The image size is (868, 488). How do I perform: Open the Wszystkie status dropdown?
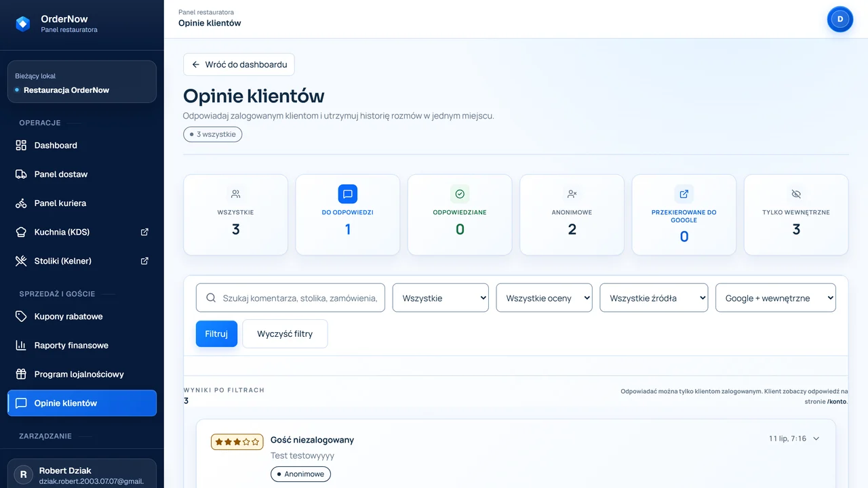pyautogui.click(x=441, y=298)
